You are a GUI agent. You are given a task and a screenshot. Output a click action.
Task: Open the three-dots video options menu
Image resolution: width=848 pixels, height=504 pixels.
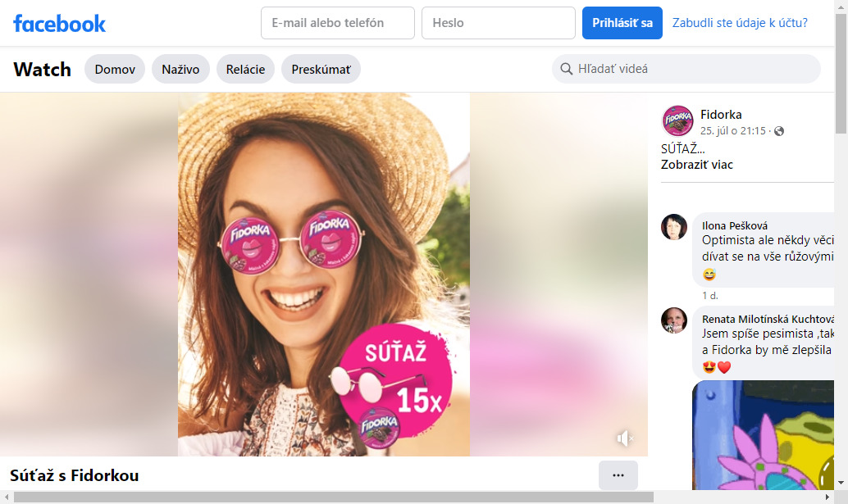[618, 475]
